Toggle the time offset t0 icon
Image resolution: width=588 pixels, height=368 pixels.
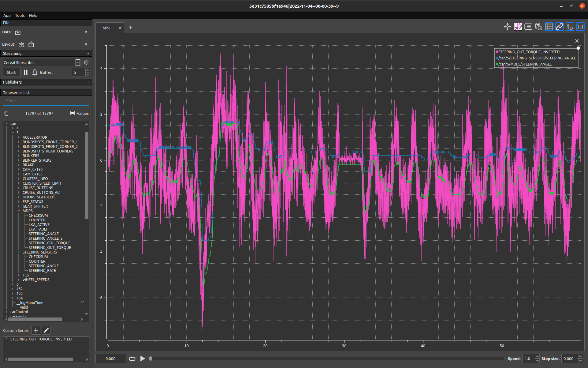[x=570, y=27]
